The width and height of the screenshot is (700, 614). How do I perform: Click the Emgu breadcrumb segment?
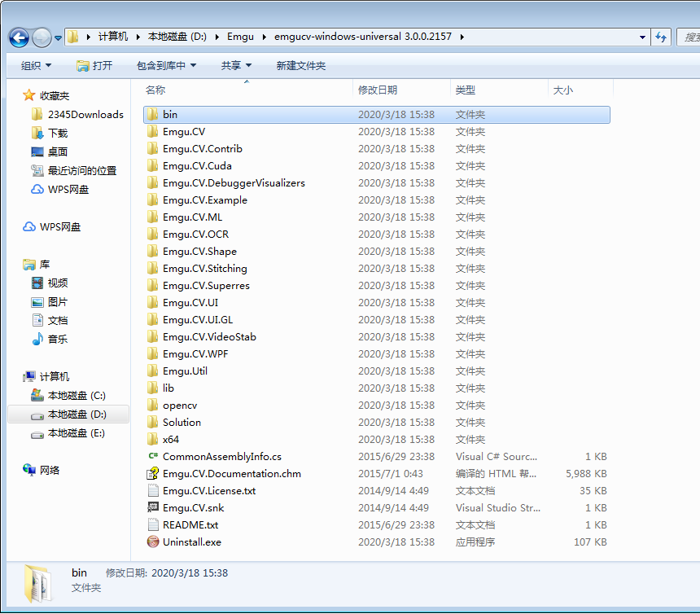(240, 37)
